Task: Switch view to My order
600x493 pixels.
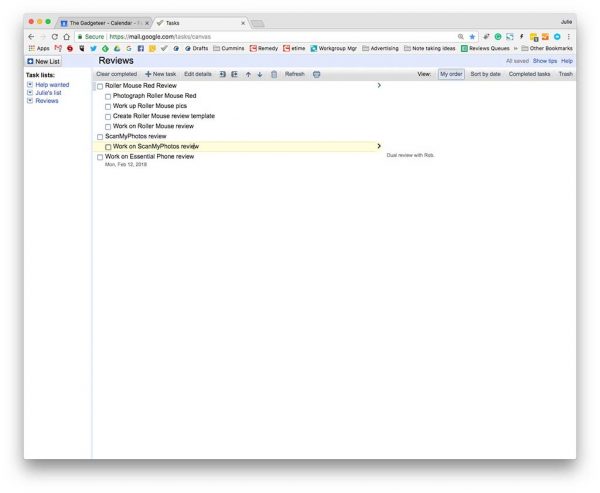Action: click(451, 74)
